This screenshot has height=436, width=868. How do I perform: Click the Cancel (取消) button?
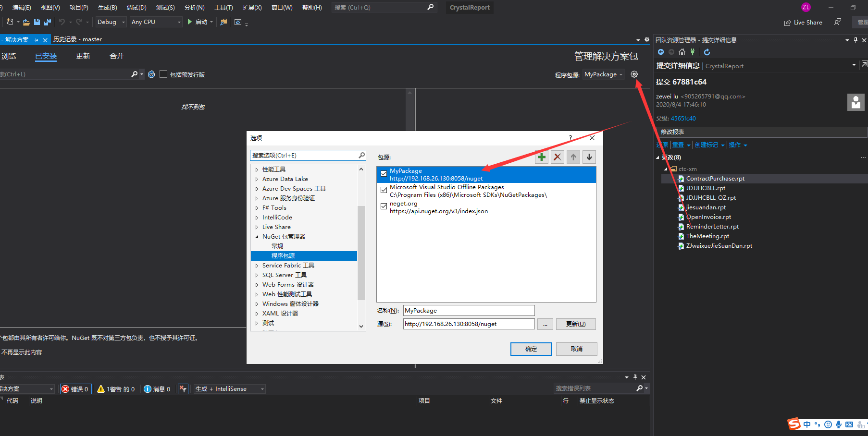(577, 349)
